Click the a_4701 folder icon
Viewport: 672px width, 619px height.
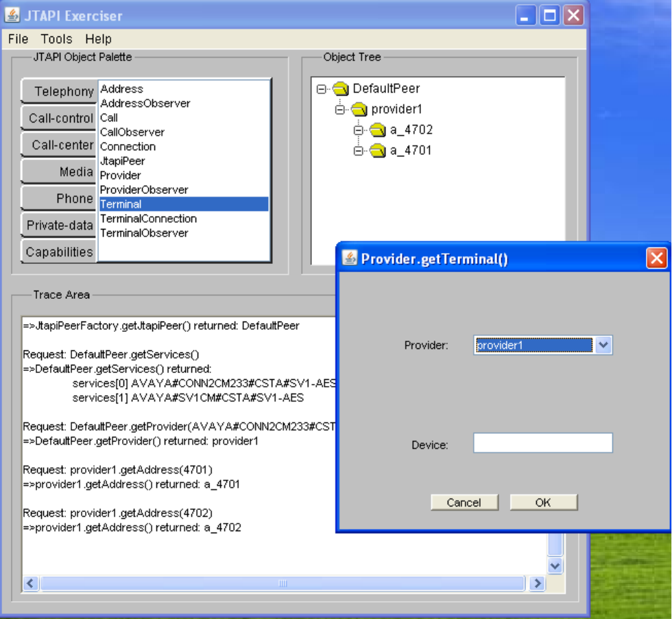pos(378,150)
